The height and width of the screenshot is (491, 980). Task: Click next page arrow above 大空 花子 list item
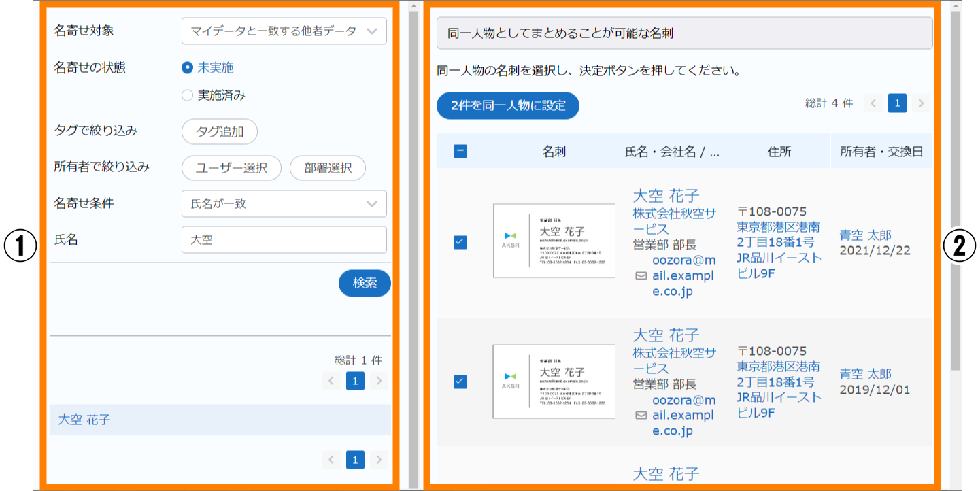(379, 381)
